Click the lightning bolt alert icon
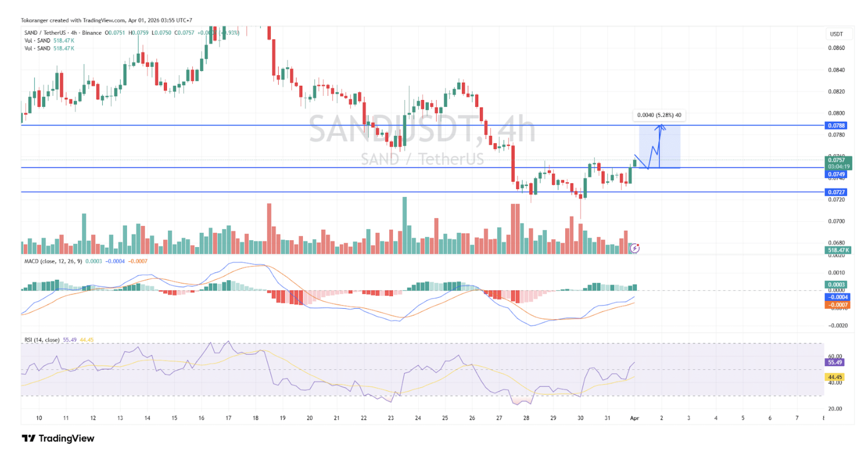 [634, 248]
